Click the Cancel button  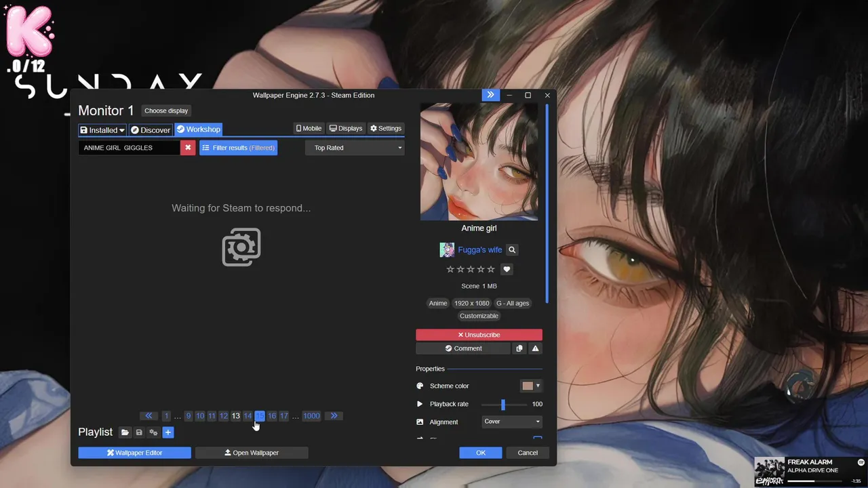(528, 453)
